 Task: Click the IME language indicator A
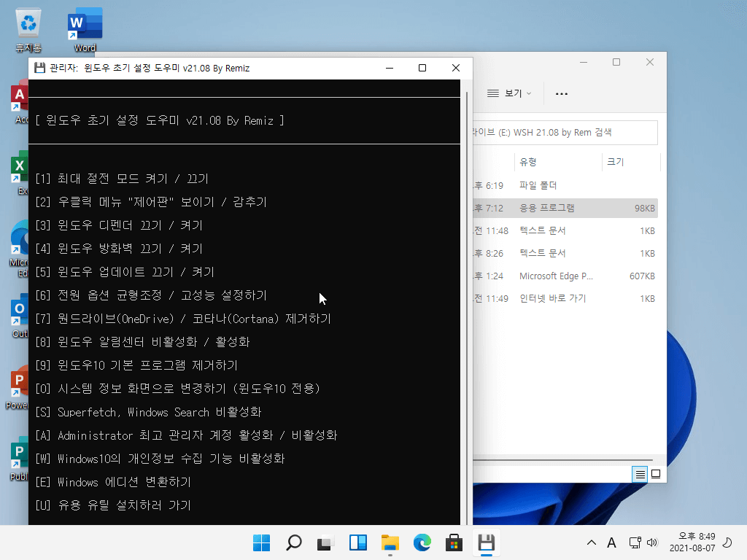tap(612, 542)
